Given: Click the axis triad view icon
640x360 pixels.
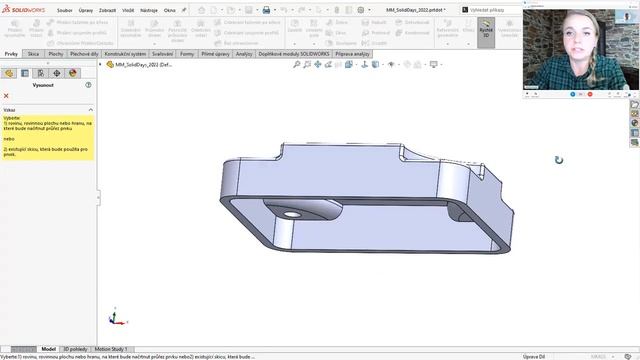Looking at the screenshot, I should click(364, 64).
